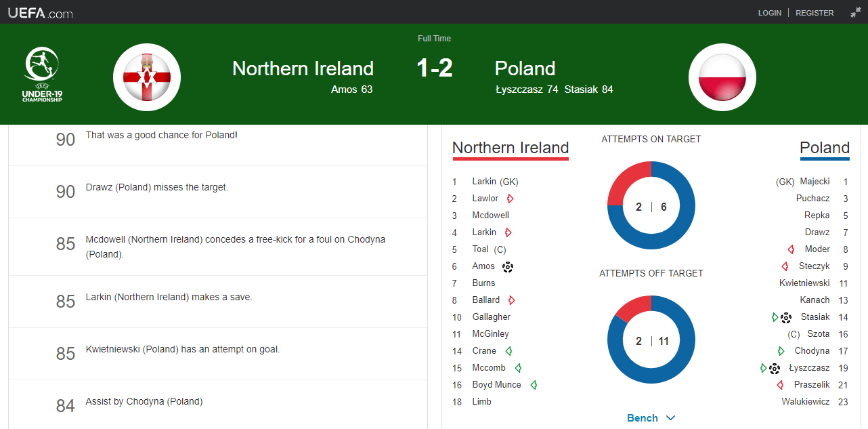Screen dimensions: 868x429
Task: Open the REGISTER link
Action: (x=815, y=13)
